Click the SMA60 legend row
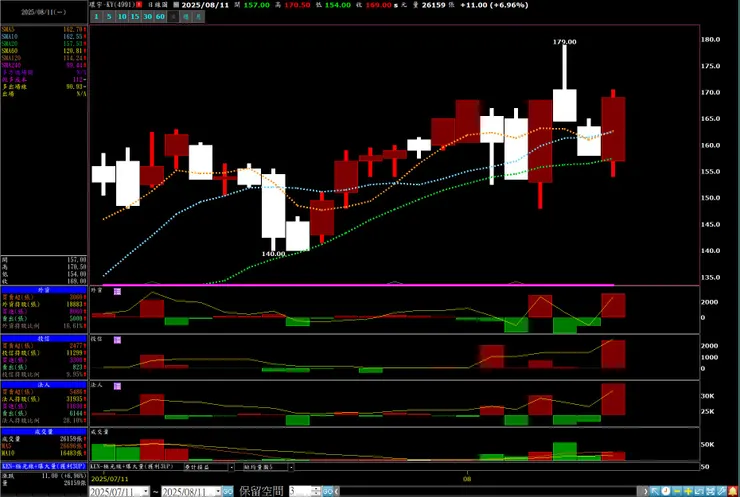Screen dimensions: 740x497 click(44, 51)
